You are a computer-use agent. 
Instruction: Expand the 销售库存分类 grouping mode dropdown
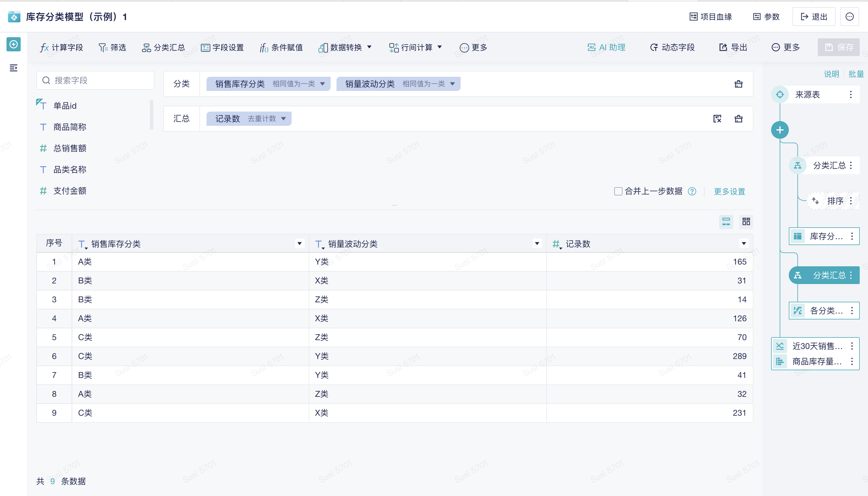[x=322, y=84]
